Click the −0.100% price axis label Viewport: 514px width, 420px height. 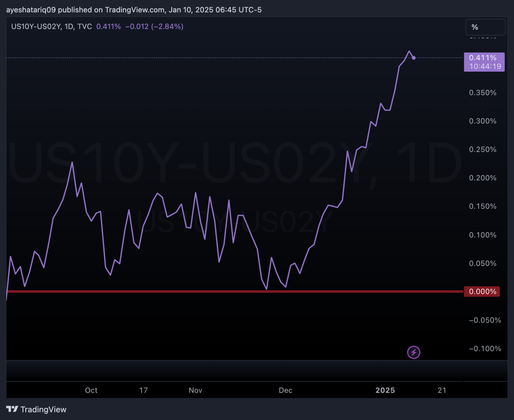(x=485, y=349)
